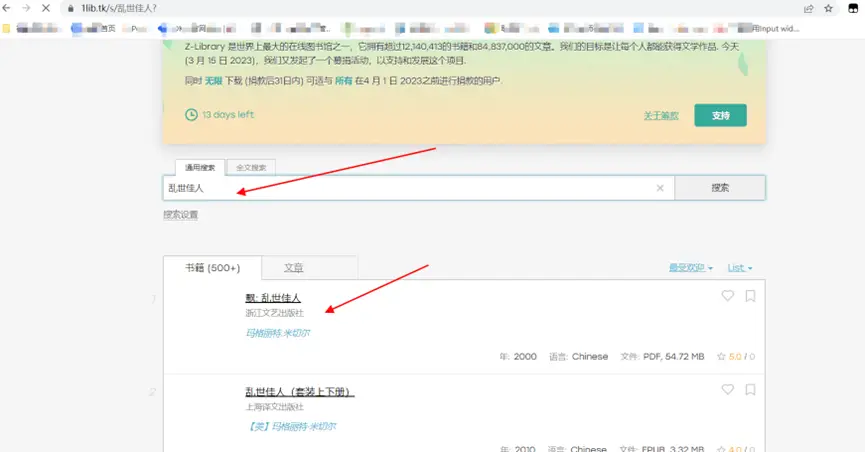Image resolution: width=865 pixels, height=452 pixels.
Task: Clear the search box with the X icon
Action: [x=660, y=188]
